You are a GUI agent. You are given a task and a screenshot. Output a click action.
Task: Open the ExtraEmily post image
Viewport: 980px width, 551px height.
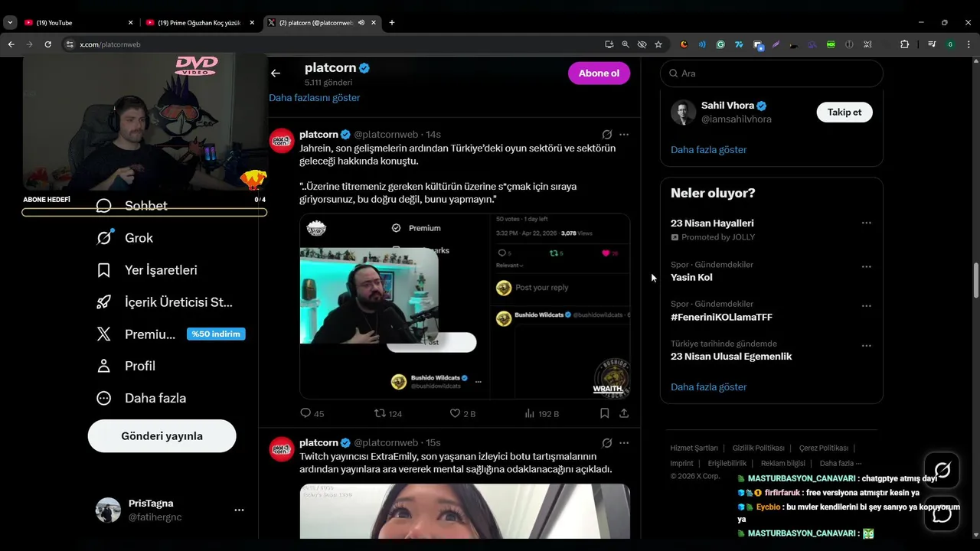(465, 511)
